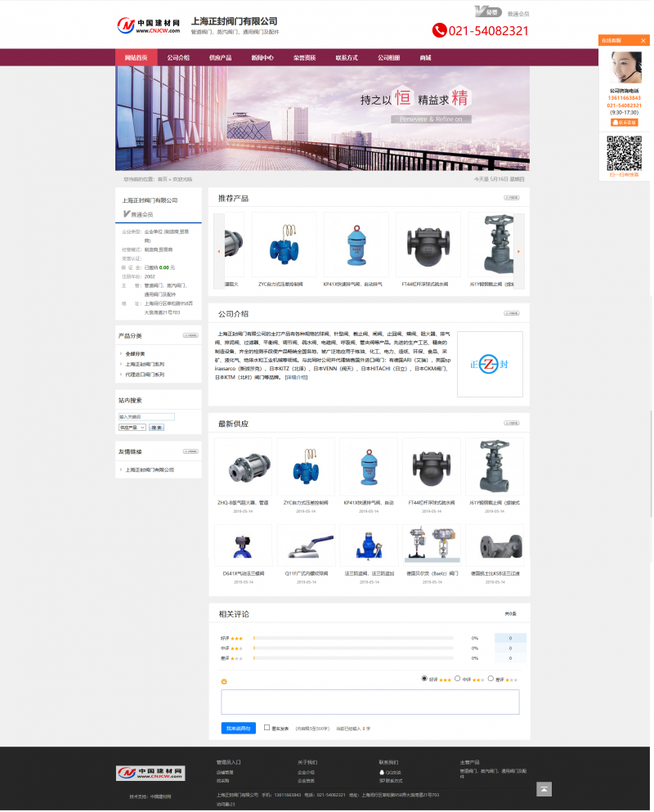Click the QR code image
Screen dimensions: 654x812
tap(625, 153)
